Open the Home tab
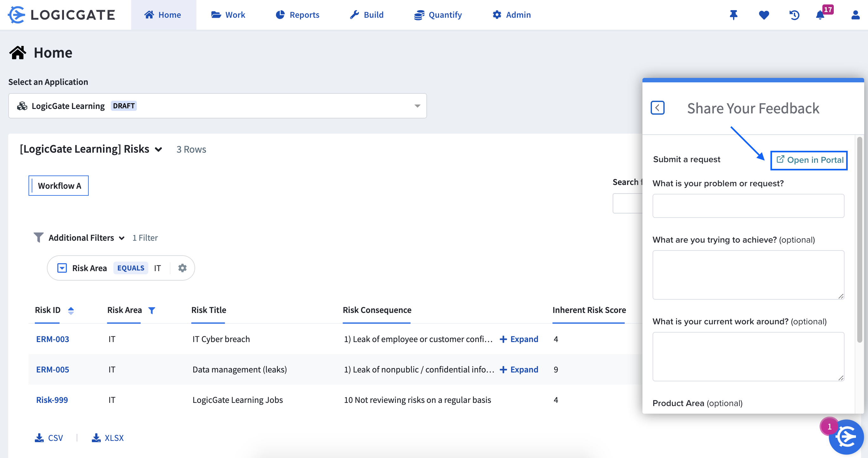Viewport: 868px width, 458px height. tap(163, 15)
